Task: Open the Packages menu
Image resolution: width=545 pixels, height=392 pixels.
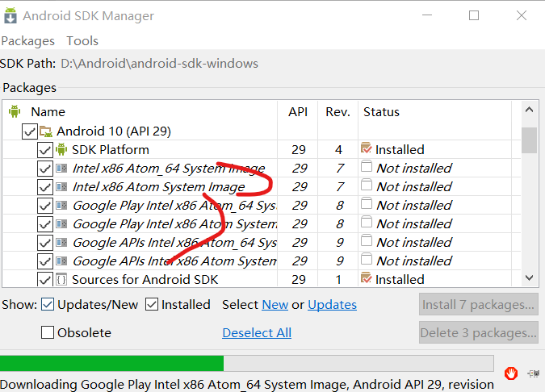Action: pyautogui.click(x=27, y=40)
